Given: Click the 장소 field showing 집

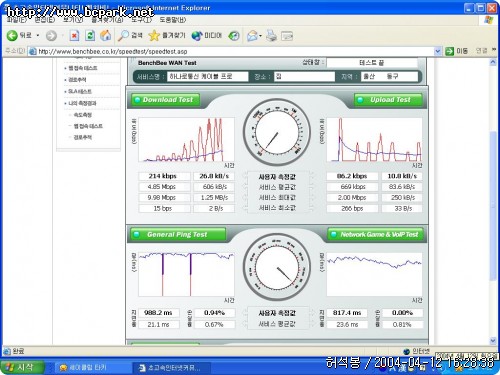Looking at the screenshot, I should point(304,76).
